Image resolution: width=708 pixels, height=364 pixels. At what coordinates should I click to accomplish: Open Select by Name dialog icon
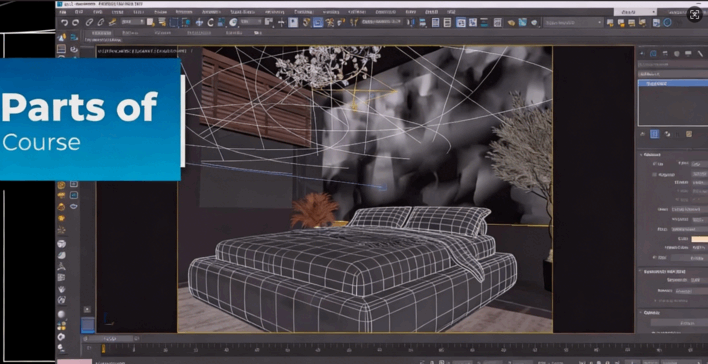click(162, 22)
